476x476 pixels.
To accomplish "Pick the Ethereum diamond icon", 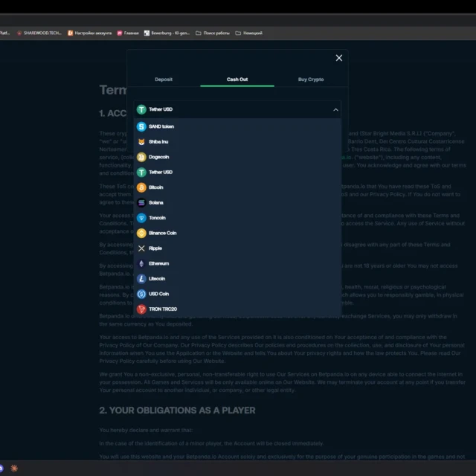I will [141, 263].
